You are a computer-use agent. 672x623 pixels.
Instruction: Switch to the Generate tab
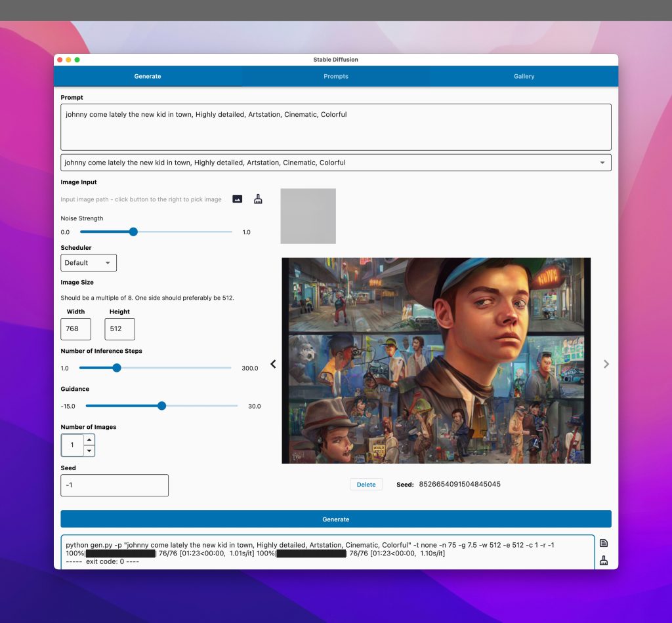(148, 76)
